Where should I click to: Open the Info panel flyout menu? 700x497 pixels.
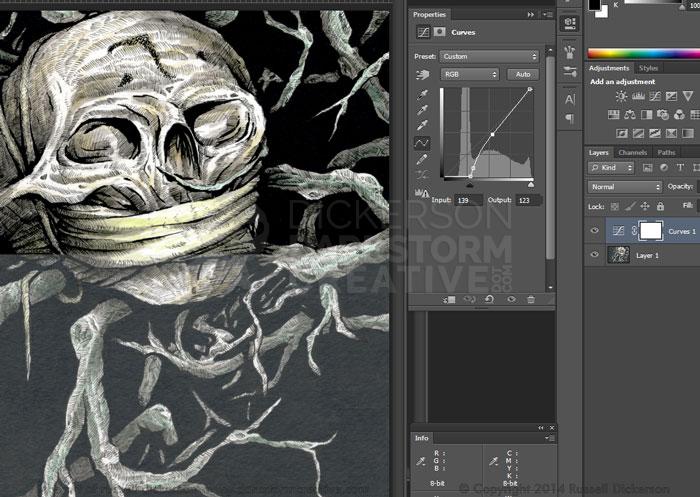[549, 439]
